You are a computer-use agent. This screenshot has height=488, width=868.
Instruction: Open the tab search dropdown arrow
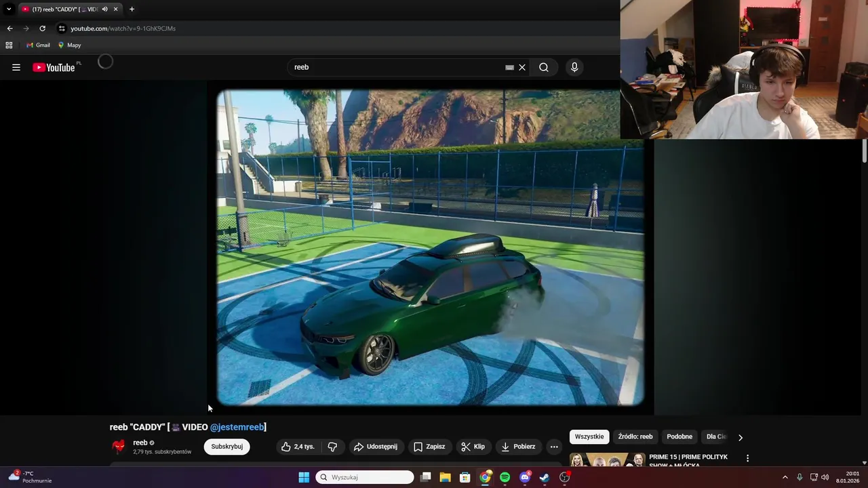pos(9,9)
